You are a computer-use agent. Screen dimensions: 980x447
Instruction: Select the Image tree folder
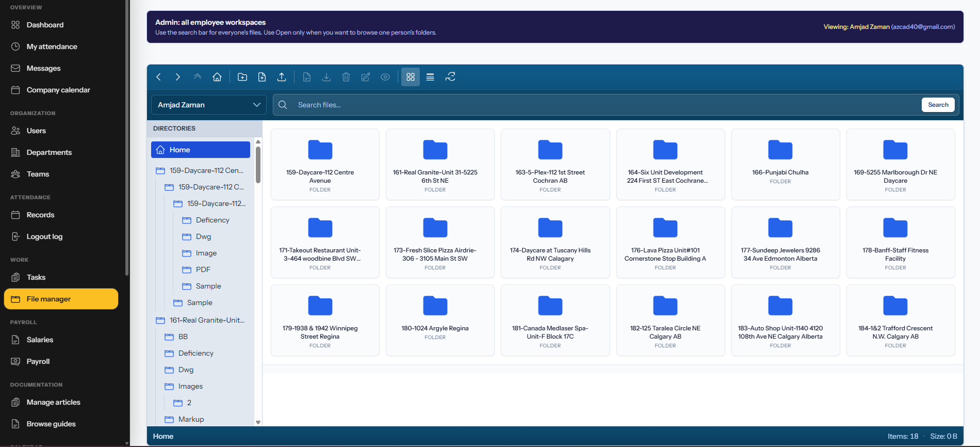(206, 253)
